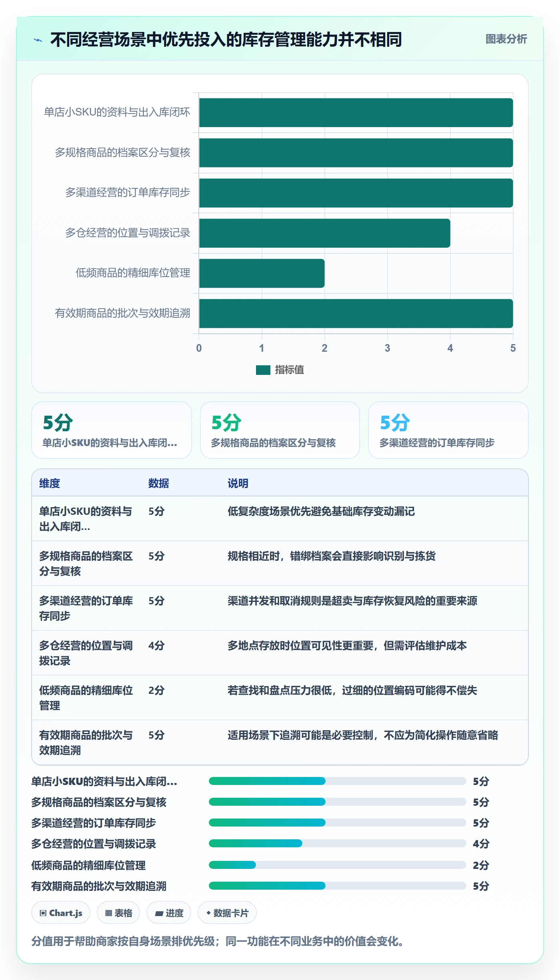Screen dimensions: 560x980
Task: Click table cell 多地点存放时位置可见性更重要
Action: click(347, 645)
